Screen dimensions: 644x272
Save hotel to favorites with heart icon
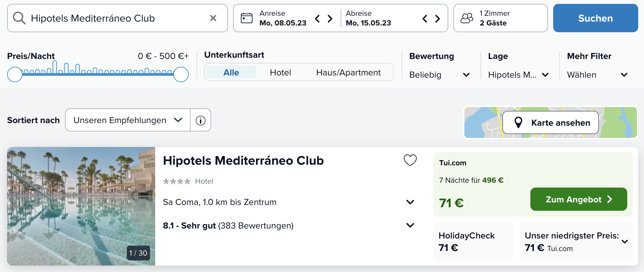coord(410,160)
